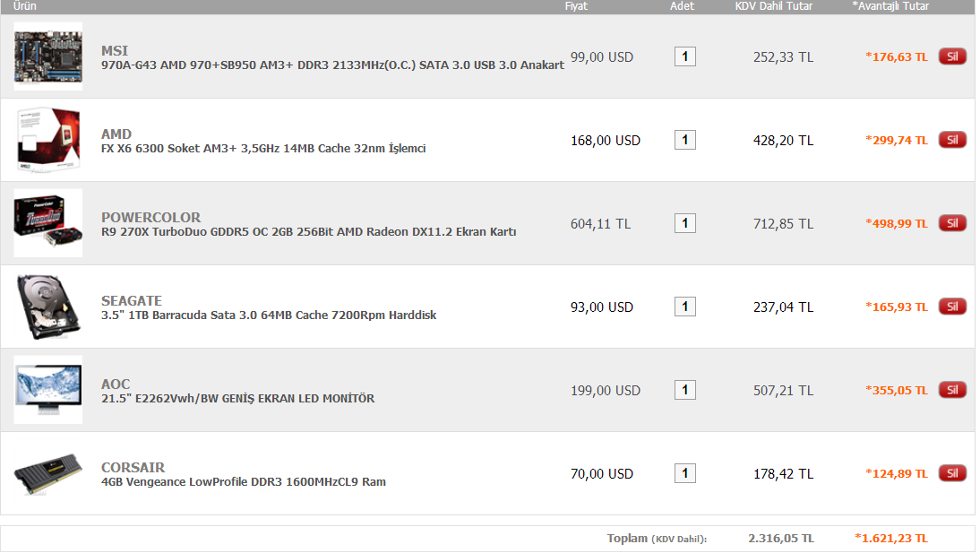Click quantity box for AMD processor
Image resolution: width=980 pixels, height=553 pixels.
click(x=684, y=140)
